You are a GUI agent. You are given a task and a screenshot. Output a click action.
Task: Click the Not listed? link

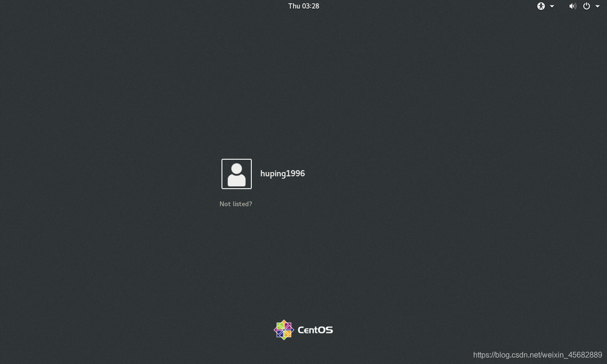(x=236, y=204)
